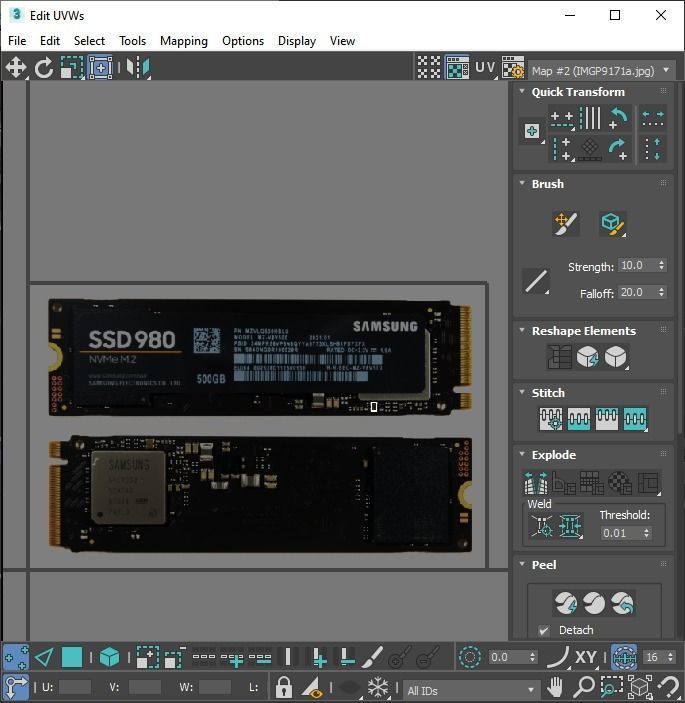Click the Target Weld icon
This screenshot has width=685, height=703.
tap(542, 525)
